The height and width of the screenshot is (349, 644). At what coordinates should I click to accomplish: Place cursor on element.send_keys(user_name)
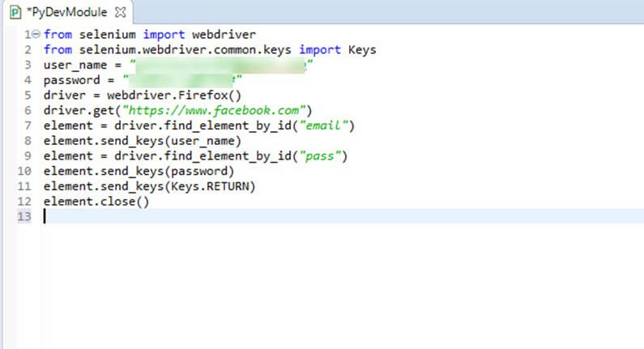point(143,141)
